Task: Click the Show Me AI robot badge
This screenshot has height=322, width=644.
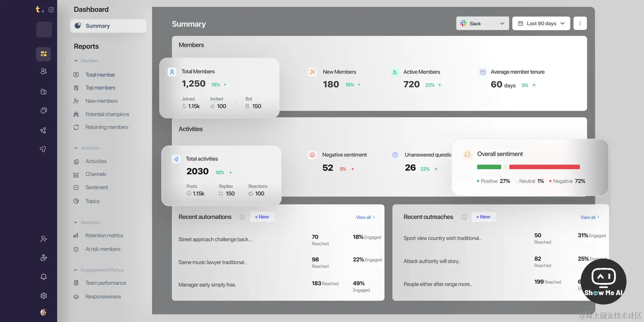Action: click(x=604, y=282)
